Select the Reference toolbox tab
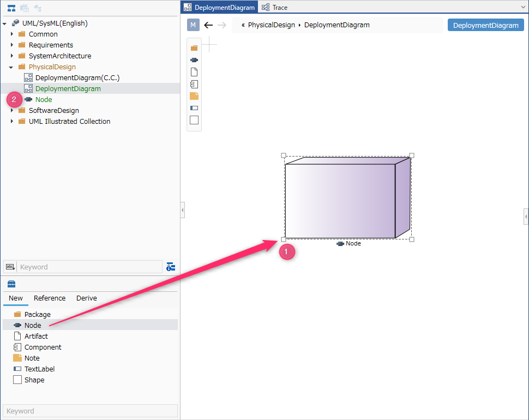The width and height of the screenshot is (529, 420). [x=50, y=298]
